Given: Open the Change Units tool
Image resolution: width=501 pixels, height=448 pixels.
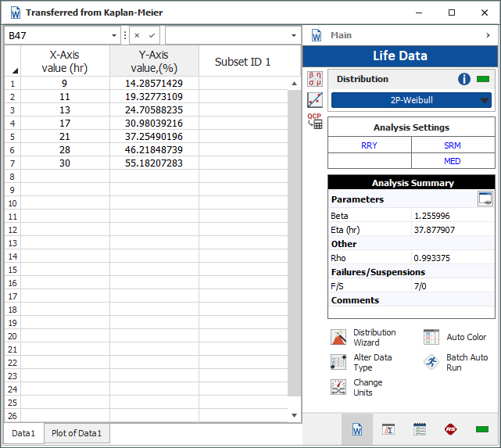Looking at the screenshot, I should tap(338, 388).
